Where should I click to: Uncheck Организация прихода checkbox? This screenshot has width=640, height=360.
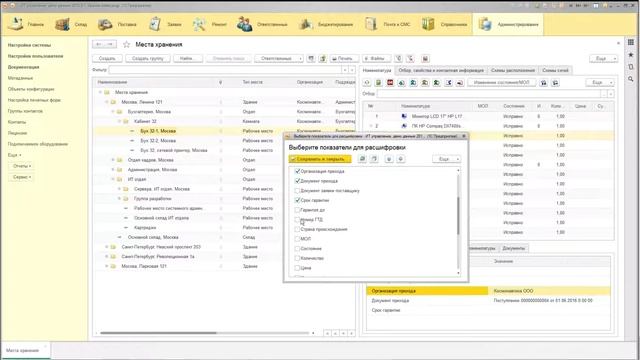(x=297, y=171)
